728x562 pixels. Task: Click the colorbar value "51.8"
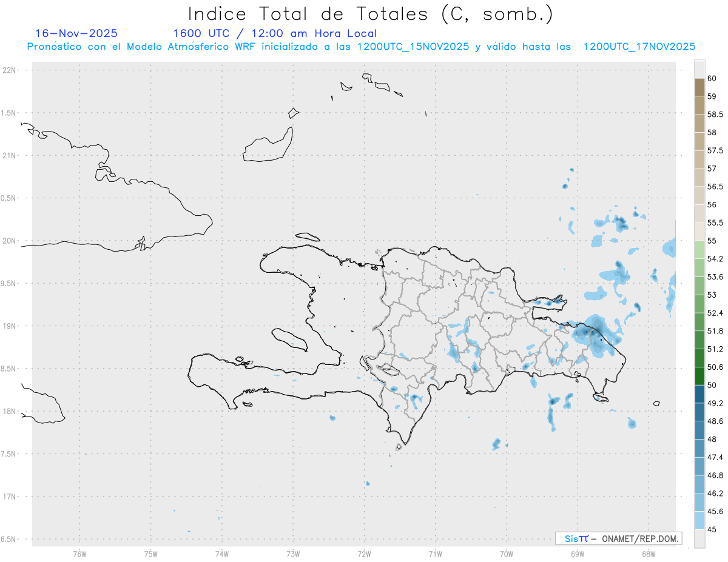(715, 331)
